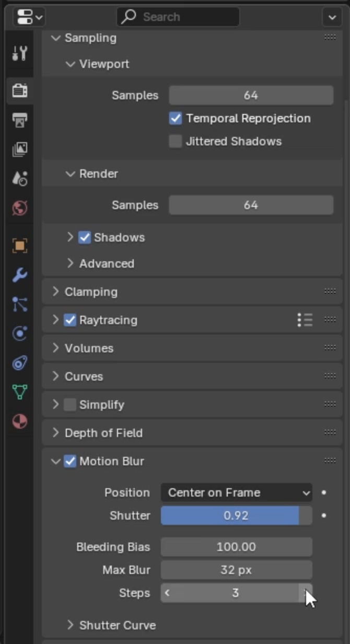The height and width of the screenshot is (644, 350).
Task: Toggle the Raytracing checkbox
Action: tap(70, 320)
